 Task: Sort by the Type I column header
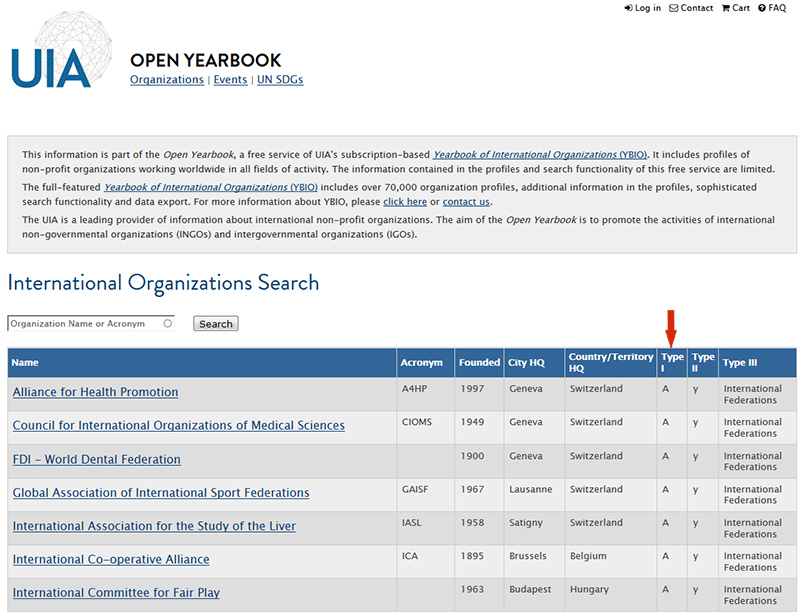pyautogui.click(x=672, y=363)
